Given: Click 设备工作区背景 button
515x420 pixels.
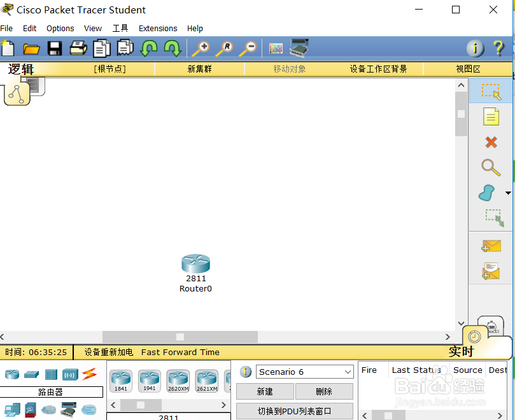Looking at the screenshot, I should point(378,69).
